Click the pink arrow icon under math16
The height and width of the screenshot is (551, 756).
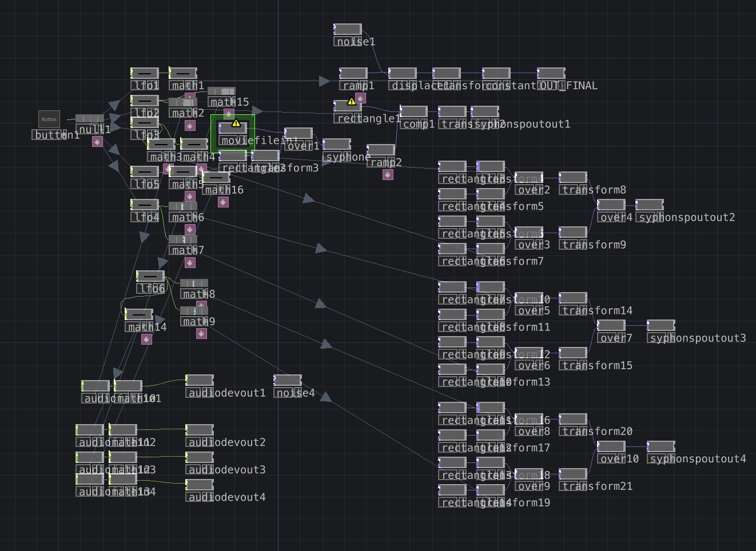click(223, 202)
